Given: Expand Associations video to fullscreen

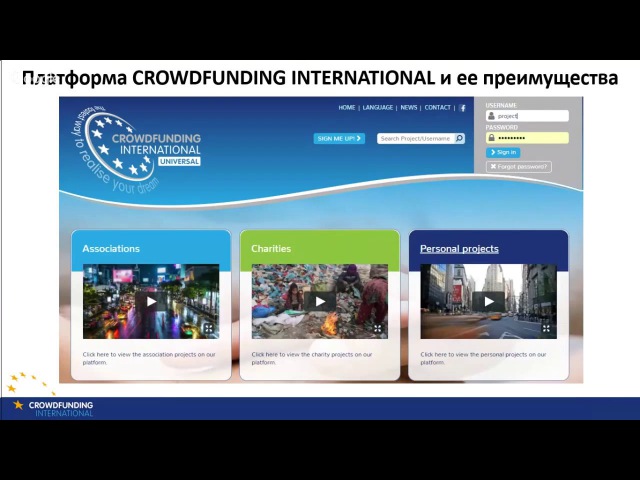Looking at the screenshot, I should click(209, 328).
